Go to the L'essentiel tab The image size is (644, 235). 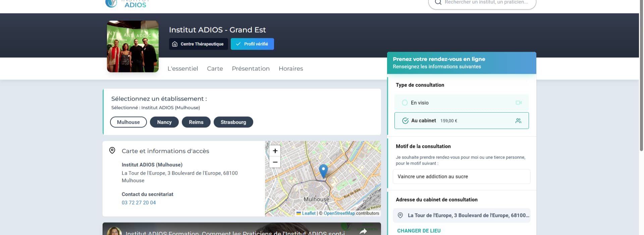[x=183, y=68]
